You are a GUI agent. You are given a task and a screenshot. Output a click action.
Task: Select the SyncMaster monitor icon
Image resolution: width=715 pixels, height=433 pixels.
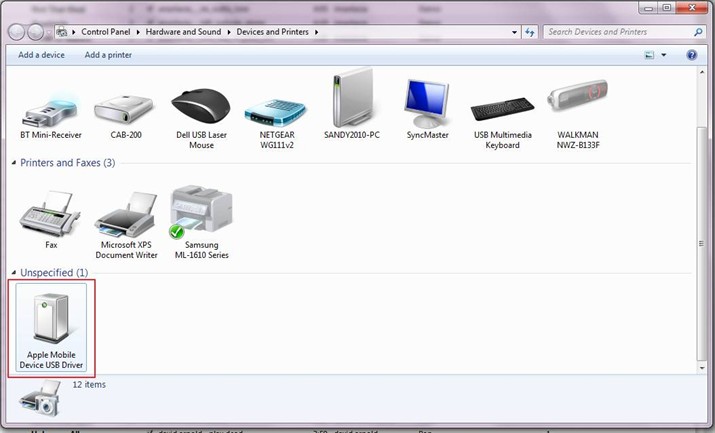(x=427, y=103)
